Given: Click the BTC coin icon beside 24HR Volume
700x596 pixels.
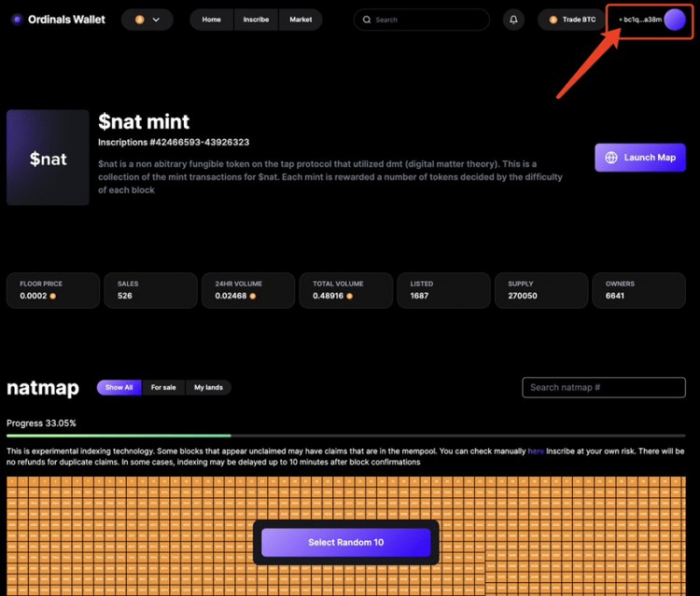Looking at the screenshot, I should (x=253, y=296).
